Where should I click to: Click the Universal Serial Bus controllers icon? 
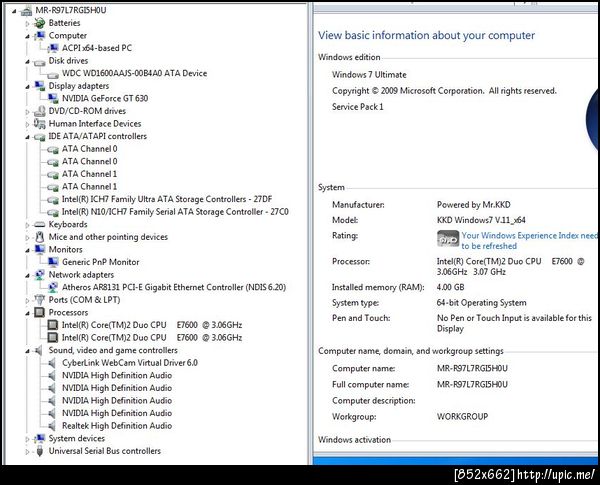[39, 451]
